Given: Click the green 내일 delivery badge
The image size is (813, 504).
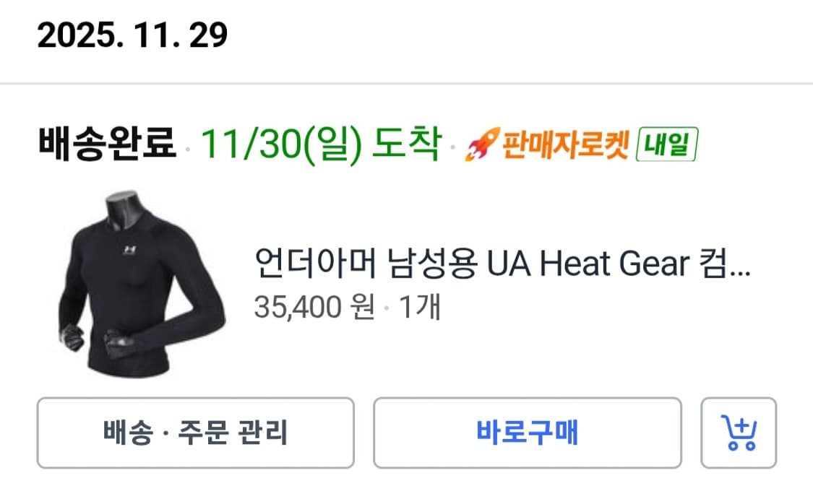Looking at the screenshot, I should click(668, 144).
